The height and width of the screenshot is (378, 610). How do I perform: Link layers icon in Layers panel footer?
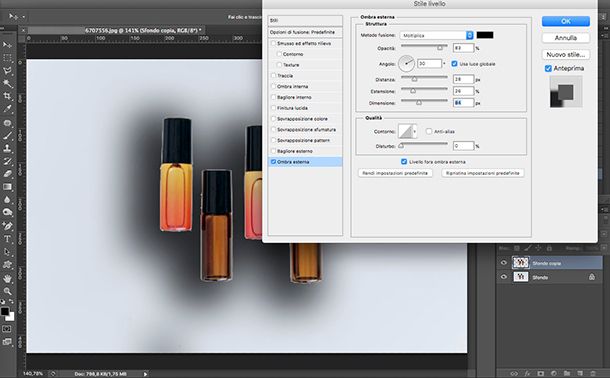pos(514,374)
